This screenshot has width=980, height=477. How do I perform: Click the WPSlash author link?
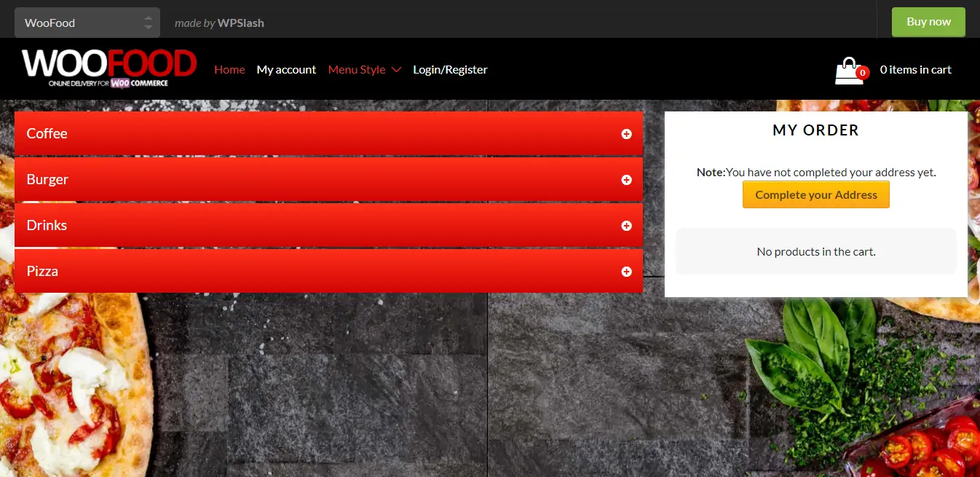point(241,23)
